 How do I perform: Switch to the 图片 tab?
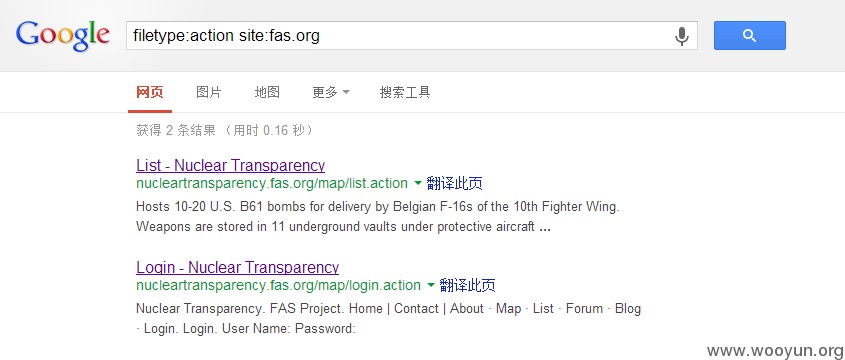pyautogui.click(x=209, y=92)
